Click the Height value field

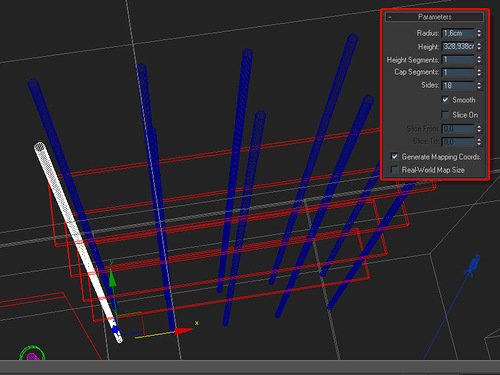458,46
